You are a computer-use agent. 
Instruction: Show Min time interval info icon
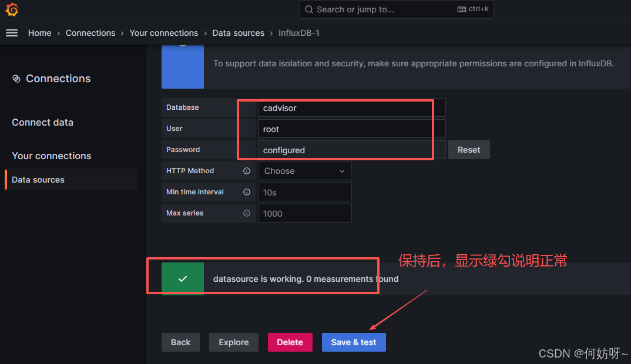coord(247,192)
